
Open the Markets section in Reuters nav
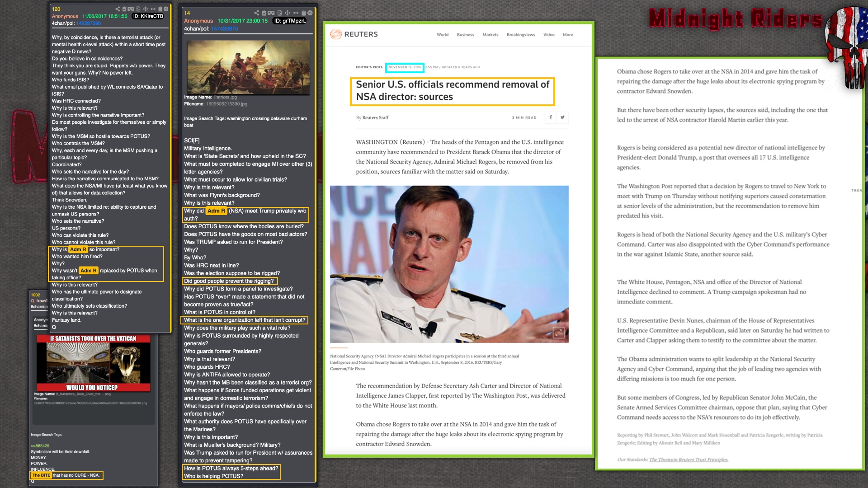click(x=490, y=35)
